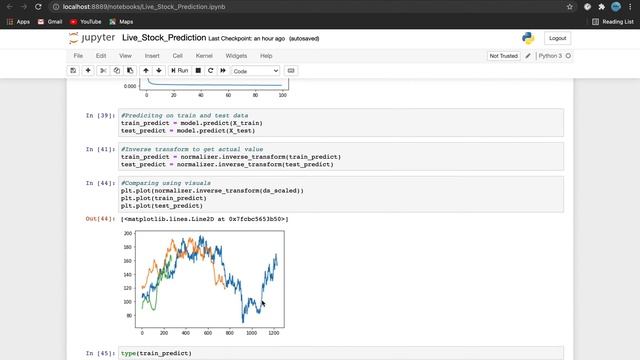Open the YouTube bookmark
Image resolution: width=640 pixels, height=360 pixels.
[x=85, y=22]
